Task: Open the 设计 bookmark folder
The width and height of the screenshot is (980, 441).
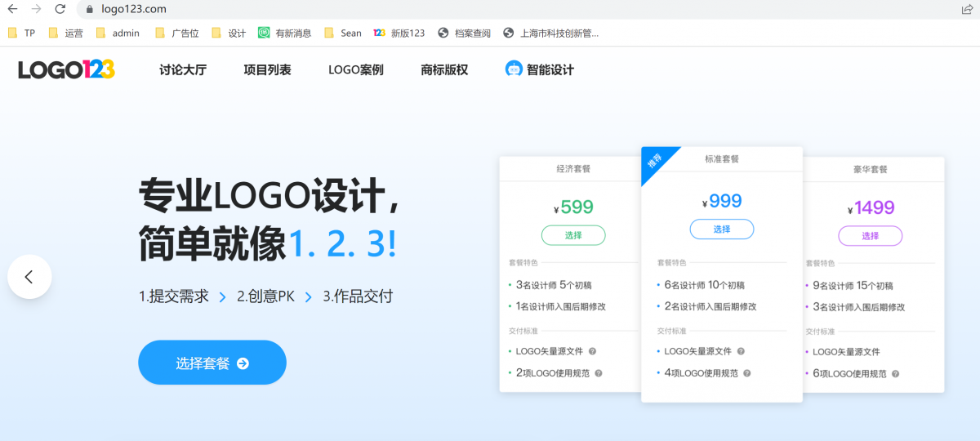Action: tap(229, 33)
